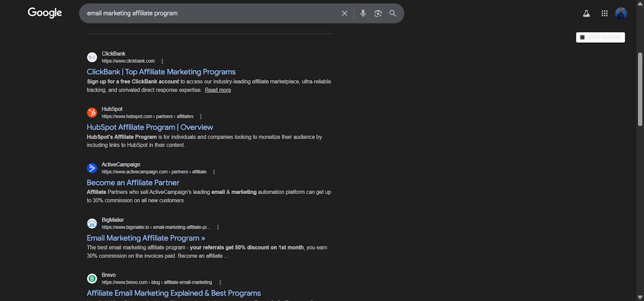Image resolution: width=644 pixels, height=301 pixels.
Task: Submit search with magnifier icon
Action: (393, 13)
